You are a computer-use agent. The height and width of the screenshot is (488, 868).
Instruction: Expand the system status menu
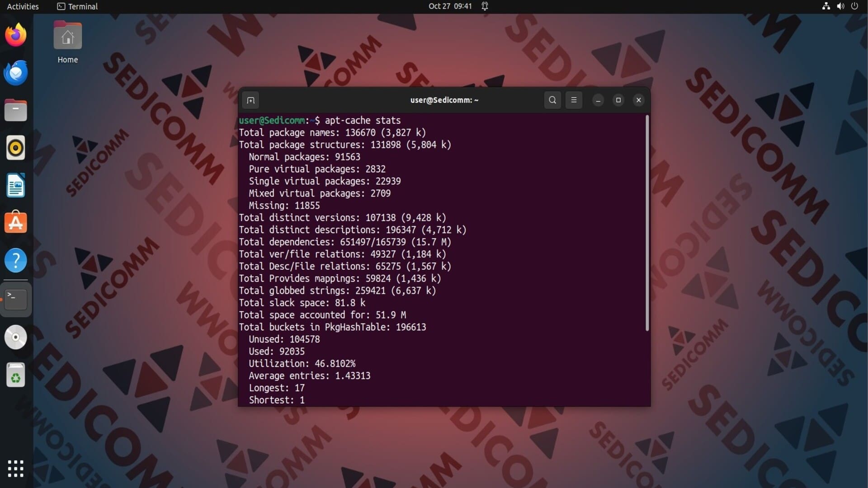click(x=840, y=6)
